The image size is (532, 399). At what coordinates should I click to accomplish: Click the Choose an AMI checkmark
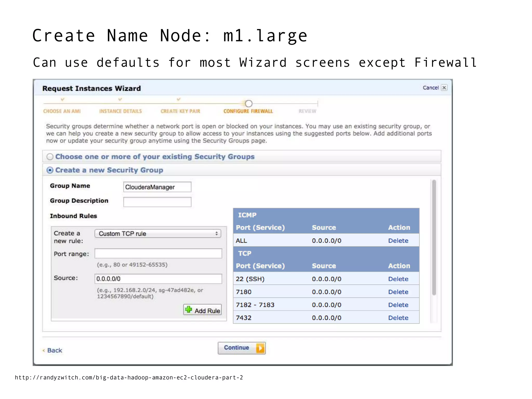[x=62, y=99]
